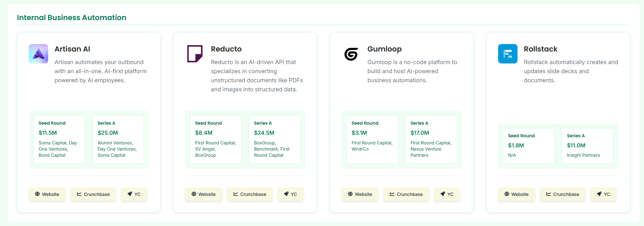Open Artisan AI's Crunchbase page
Viewport: 644px width, 226px height.
(x=93, y=194)
